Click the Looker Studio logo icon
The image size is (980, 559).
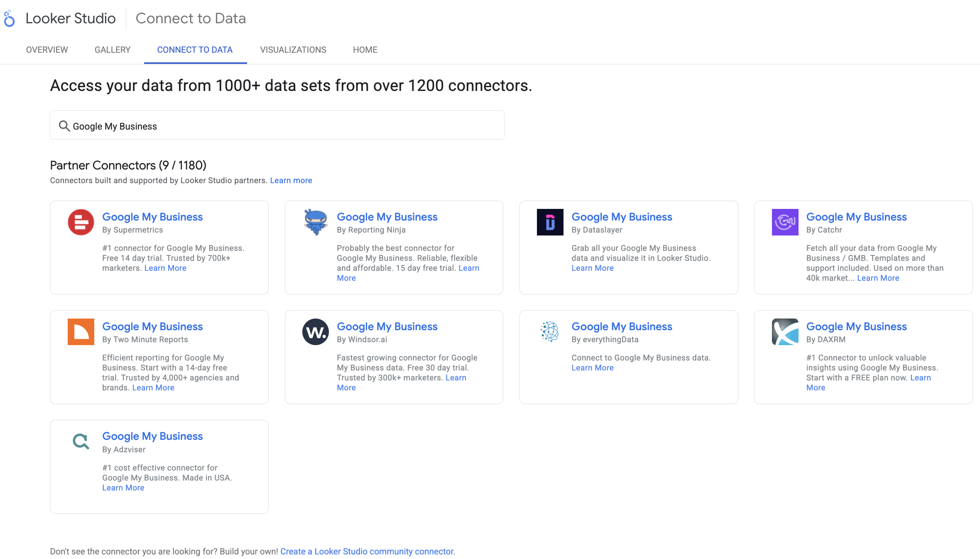(9, 19)
